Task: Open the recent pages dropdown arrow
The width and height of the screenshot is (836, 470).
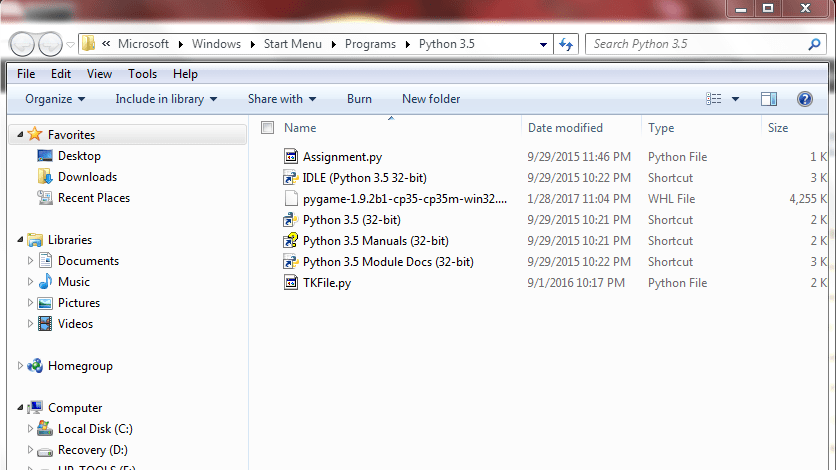Action: point(70,45)
